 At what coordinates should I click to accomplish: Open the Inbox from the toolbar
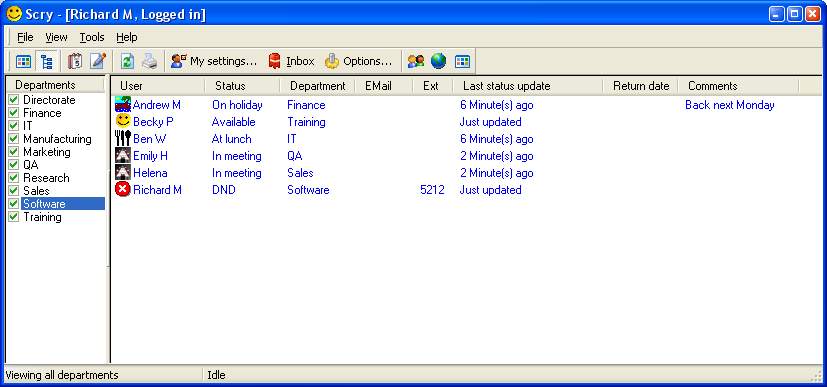pyautogui.click(x=291, y=61)
